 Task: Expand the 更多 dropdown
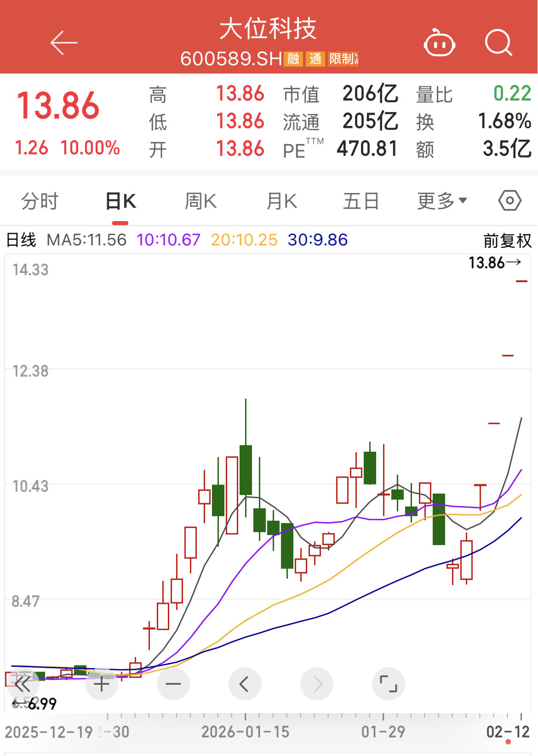point(442,201)
